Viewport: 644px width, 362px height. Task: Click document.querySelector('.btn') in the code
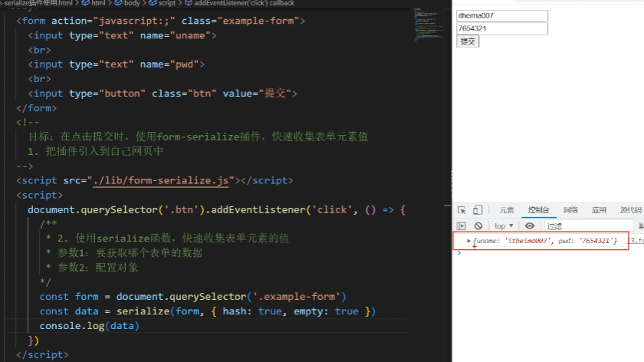coord(116,210)
